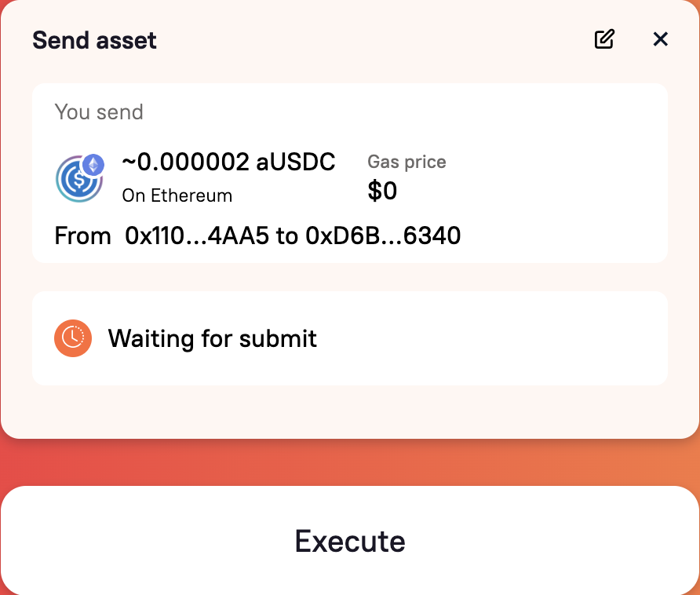Click the edit transaction pencil icon
The image size is (700, 595).
[604, 39]
